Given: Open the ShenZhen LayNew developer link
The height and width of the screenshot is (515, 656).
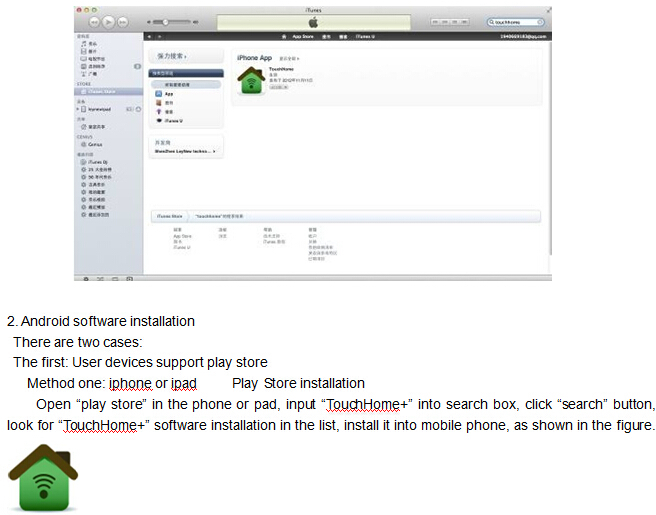Looking at the screenshot, I should pyautogui.click(x=185, y=151).
